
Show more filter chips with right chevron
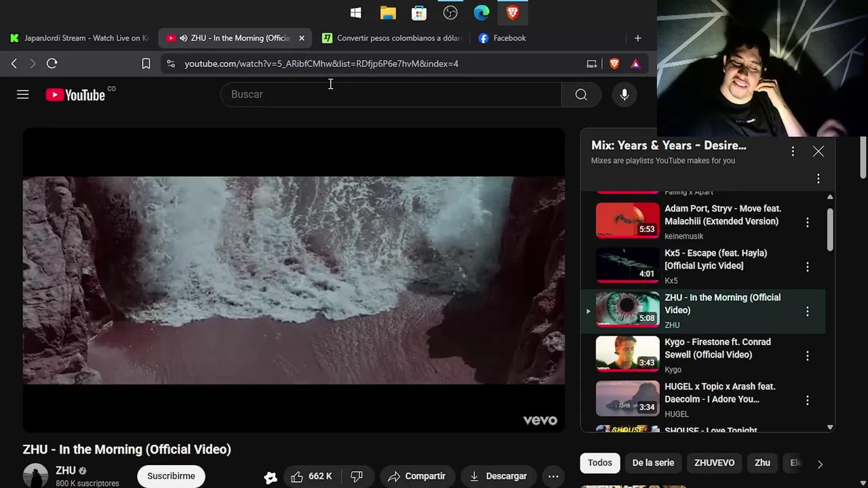point(820,464)
